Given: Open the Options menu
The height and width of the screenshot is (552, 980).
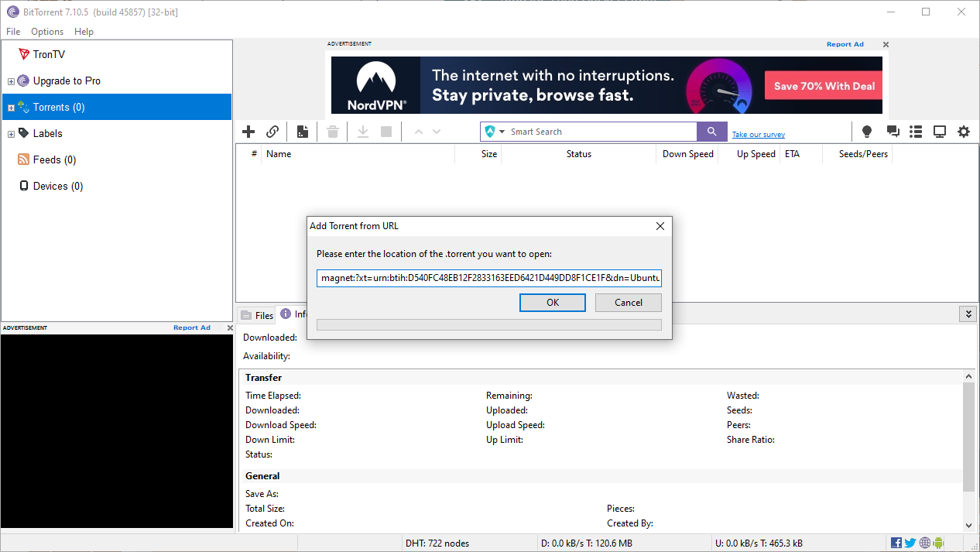Looking at the screenshot, I should (47, 32).
